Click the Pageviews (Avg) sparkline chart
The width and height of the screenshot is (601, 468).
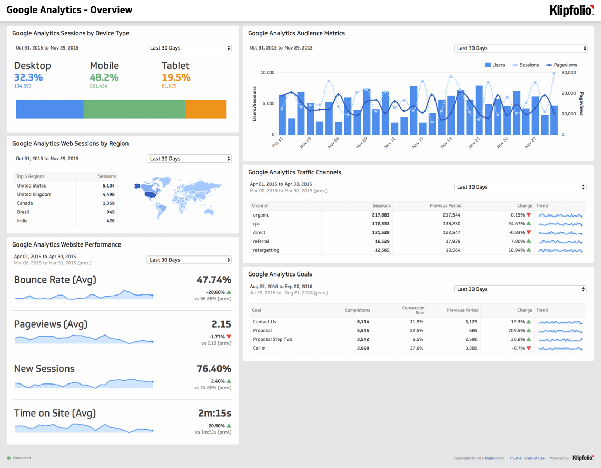click(84, 339)
